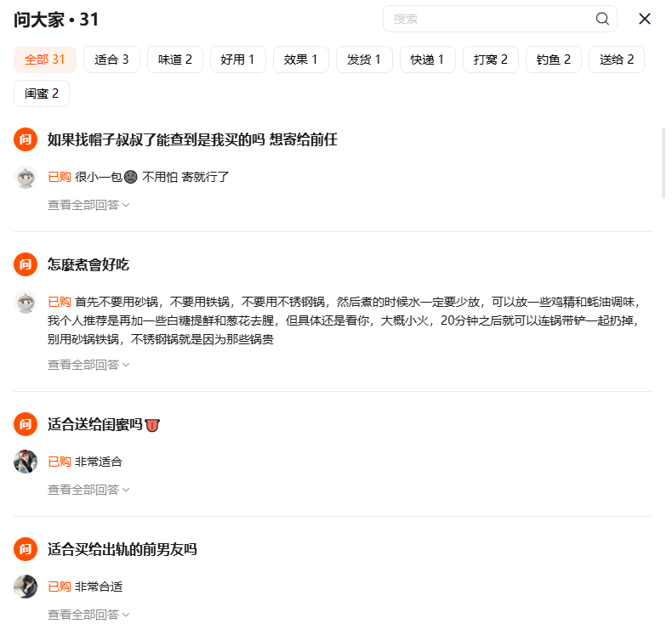Click the orange 问 icon beside 怎麼煮會好吃
This screenshot has width=672, height=635.
26,264
